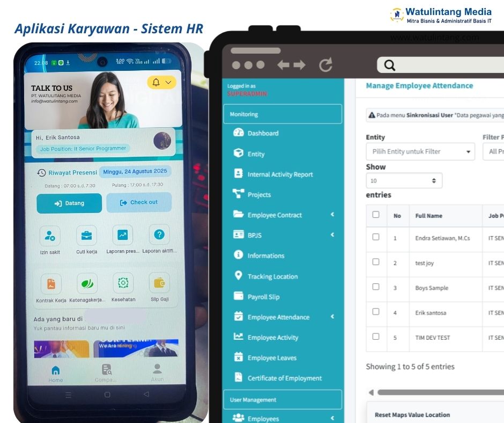Switch to the Home tab on phone
This screenshot has width=504, height=423.
(x=56, y=374)
